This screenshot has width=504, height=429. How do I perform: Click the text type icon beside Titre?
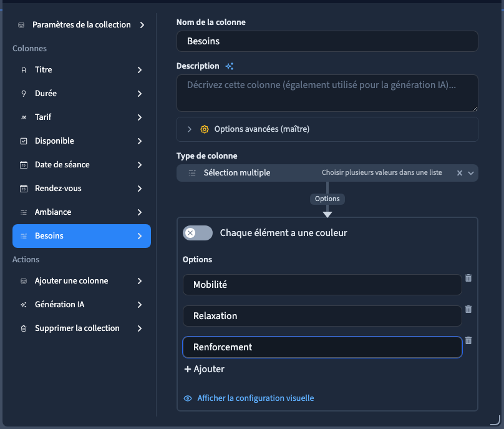pyautogui.click(x=24, y=70)
